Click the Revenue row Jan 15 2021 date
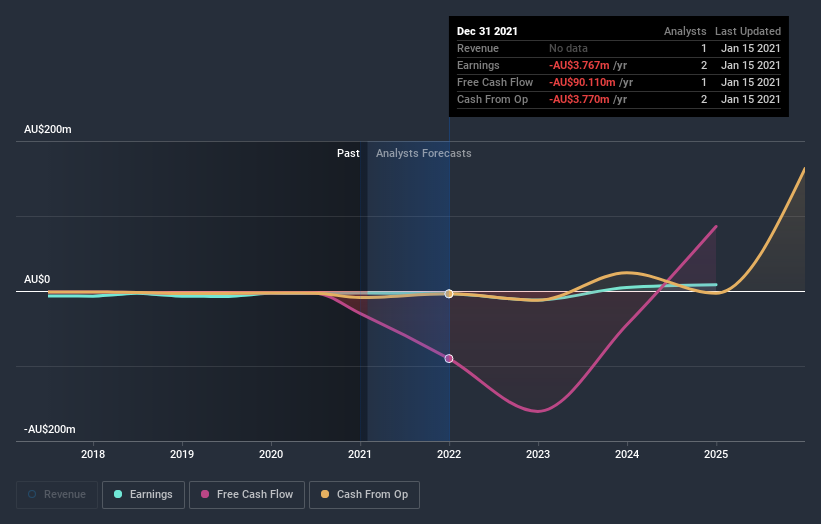821x524 pixels. (750, 48)
